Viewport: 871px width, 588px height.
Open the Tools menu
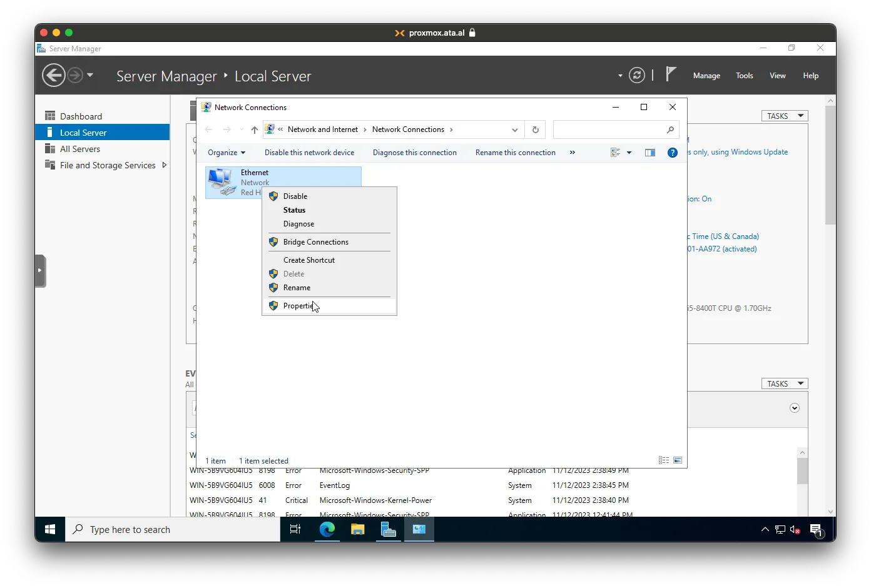point(745,76)
